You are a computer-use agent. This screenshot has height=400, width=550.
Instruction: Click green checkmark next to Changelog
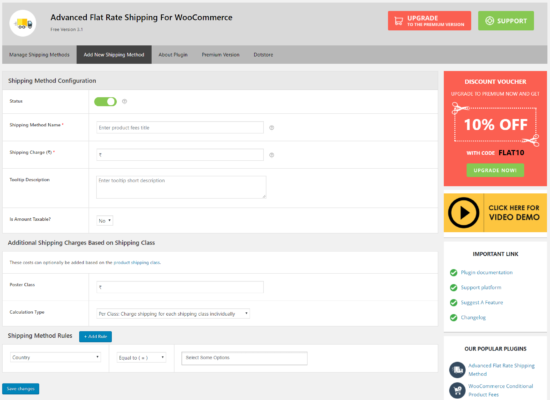pyautogui.click(x=454, y=318)
